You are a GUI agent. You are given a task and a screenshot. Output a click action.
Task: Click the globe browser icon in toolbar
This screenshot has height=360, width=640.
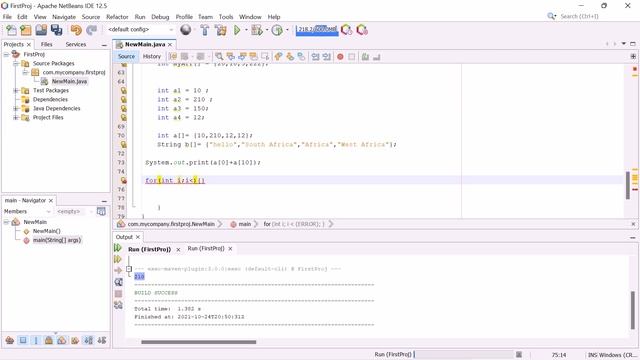[x=186, y=30]
